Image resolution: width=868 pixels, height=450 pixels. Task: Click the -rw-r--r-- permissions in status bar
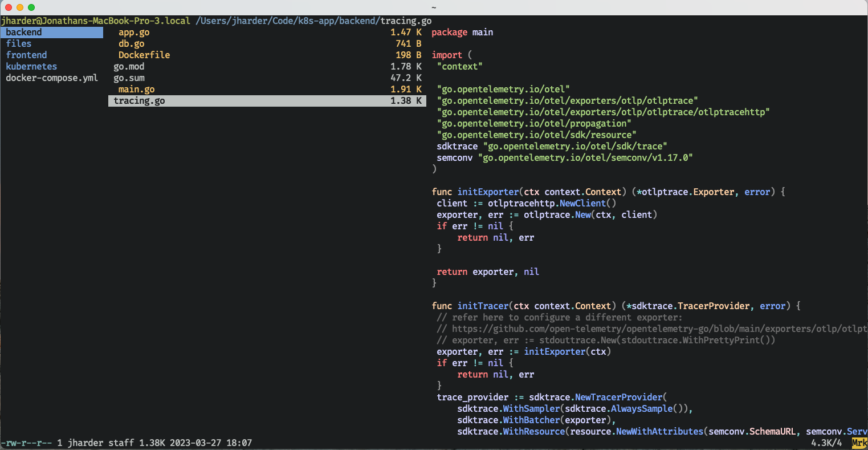pyautogui.click(x=26, y=443)
